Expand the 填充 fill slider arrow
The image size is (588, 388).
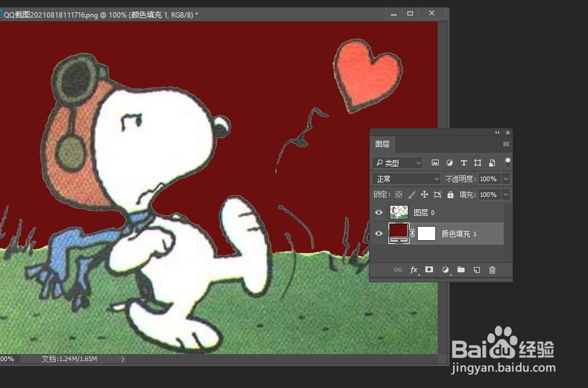(506, 195)
